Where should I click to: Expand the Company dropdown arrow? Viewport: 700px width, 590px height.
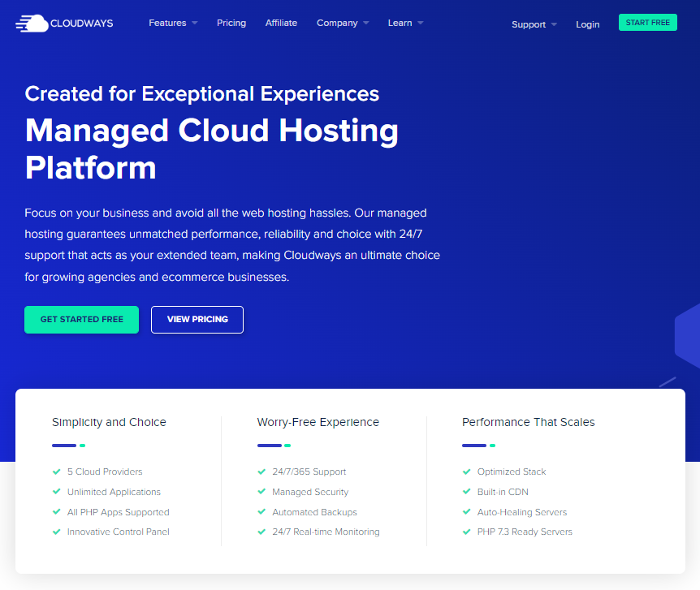[366, 23]
